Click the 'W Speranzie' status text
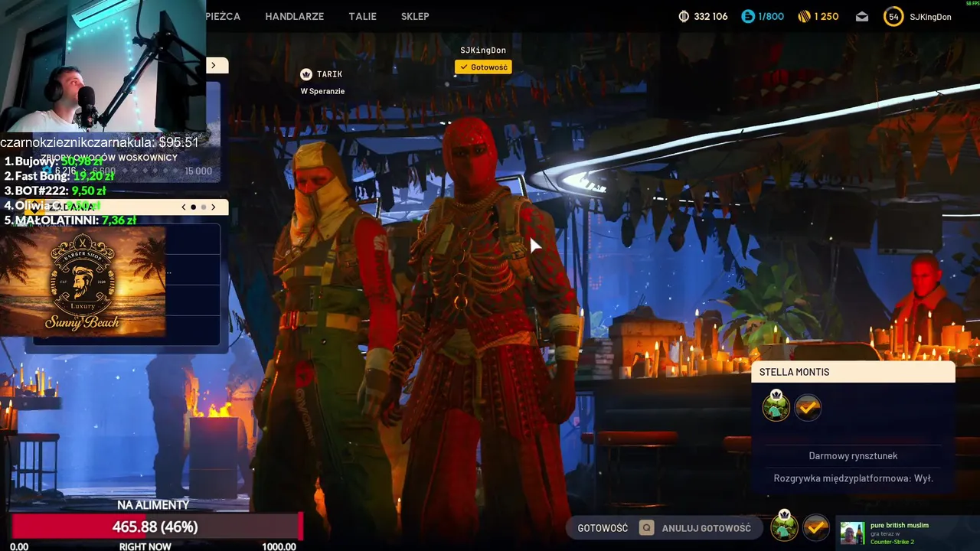 tap(322, 91)
